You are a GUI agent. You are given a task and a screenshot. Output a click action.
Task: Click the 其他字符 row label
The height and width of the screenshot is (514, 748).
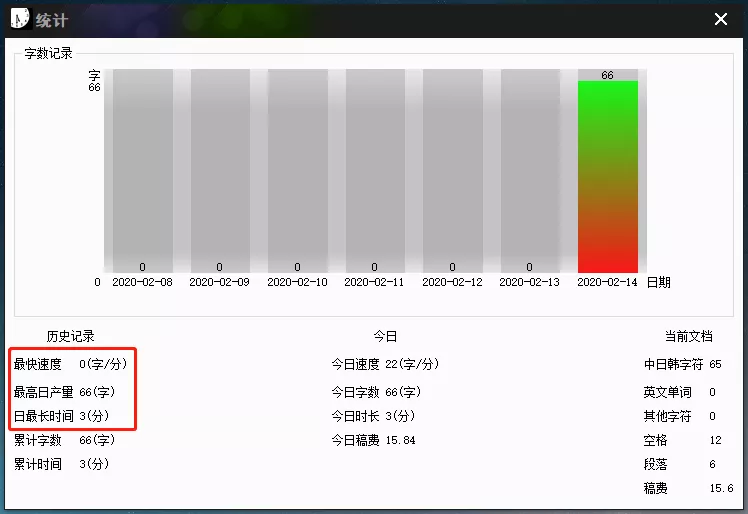667,416
